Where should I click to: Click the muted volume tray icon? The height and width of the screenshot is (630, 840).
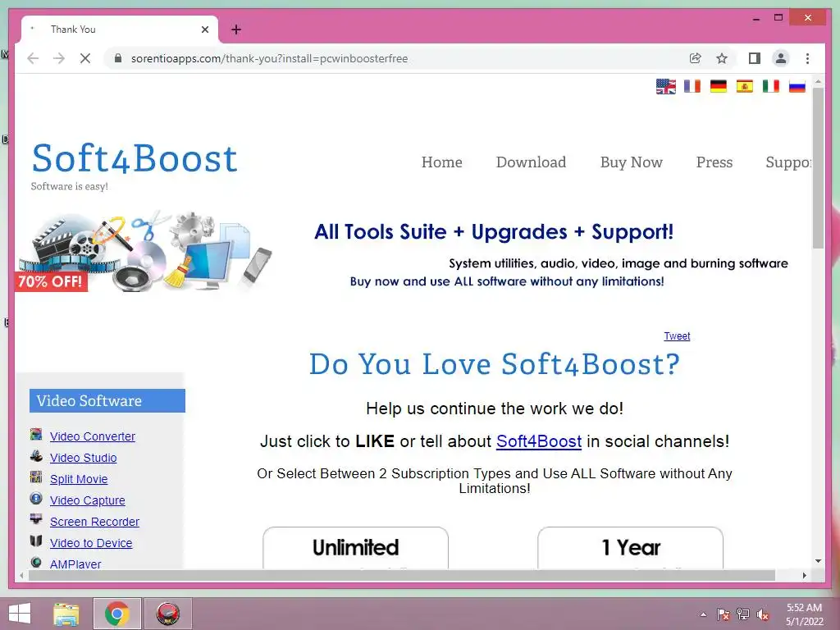[762, 614]
